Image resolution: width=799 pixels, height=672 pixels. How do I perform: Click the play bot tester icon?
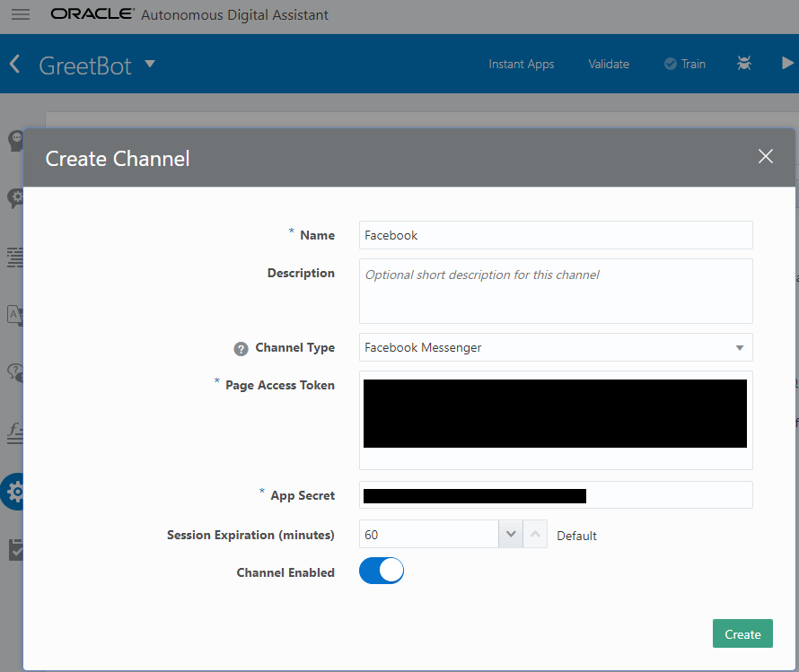787,63
